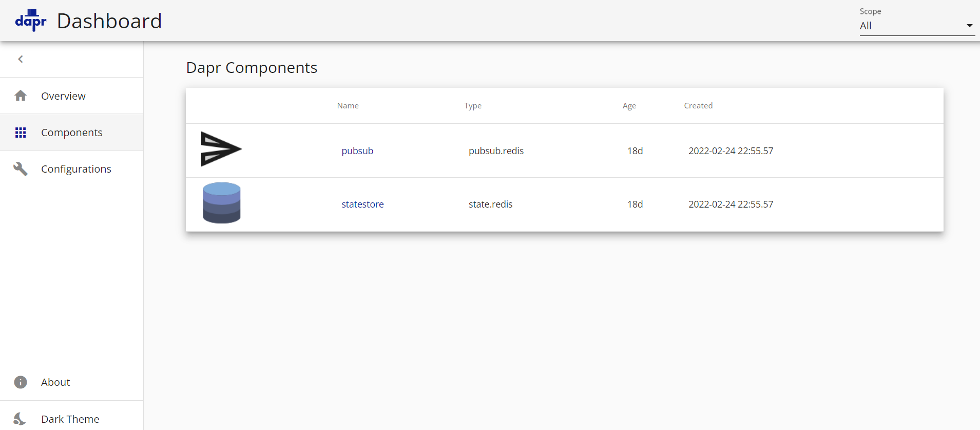
Task: Click the Dashboard title
Action: tap(109, 21)
